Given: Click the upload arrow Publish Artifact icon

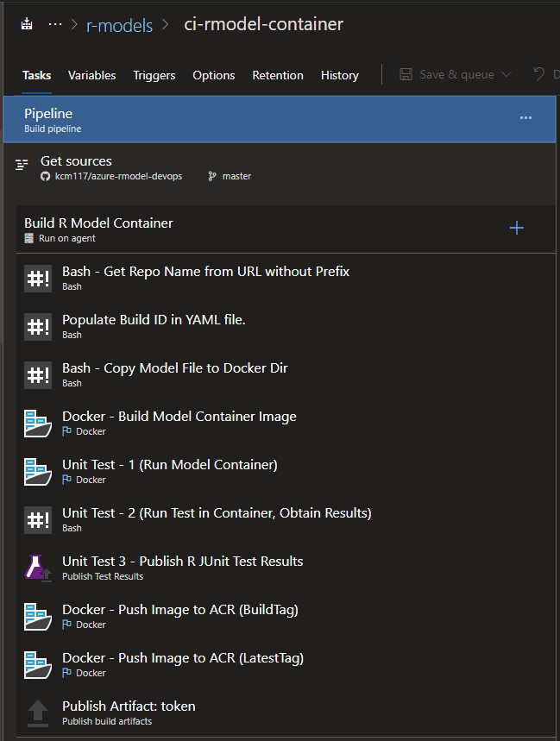Looking at the screenshot, I should [x=38, y=713].
